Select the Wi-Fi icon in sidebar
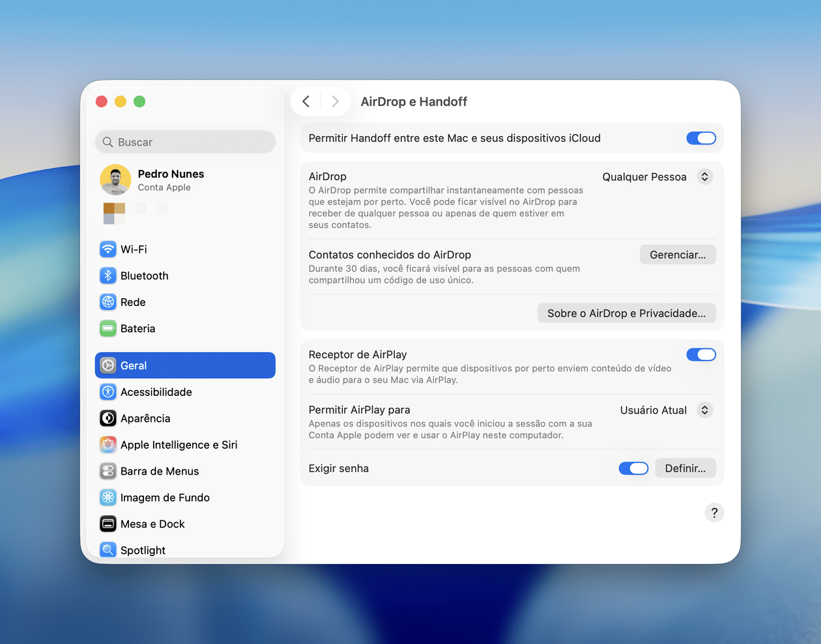The image size is (821, 644). (108, 249)
